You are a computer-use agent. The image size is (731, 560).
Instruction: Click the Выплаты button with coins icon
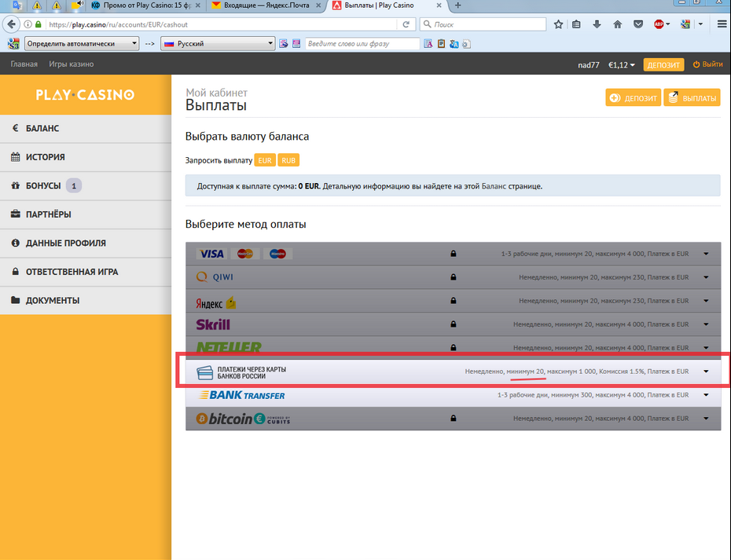tap(692, 98)
